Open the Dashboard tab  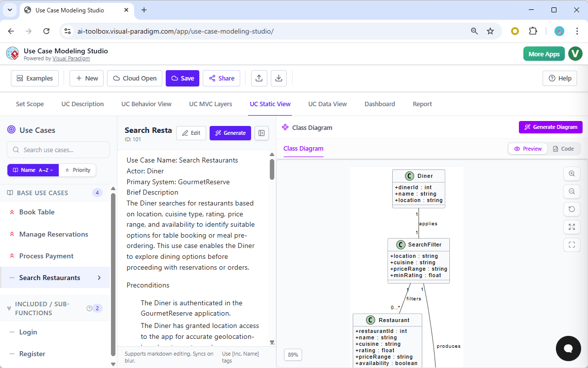[379, 104]
